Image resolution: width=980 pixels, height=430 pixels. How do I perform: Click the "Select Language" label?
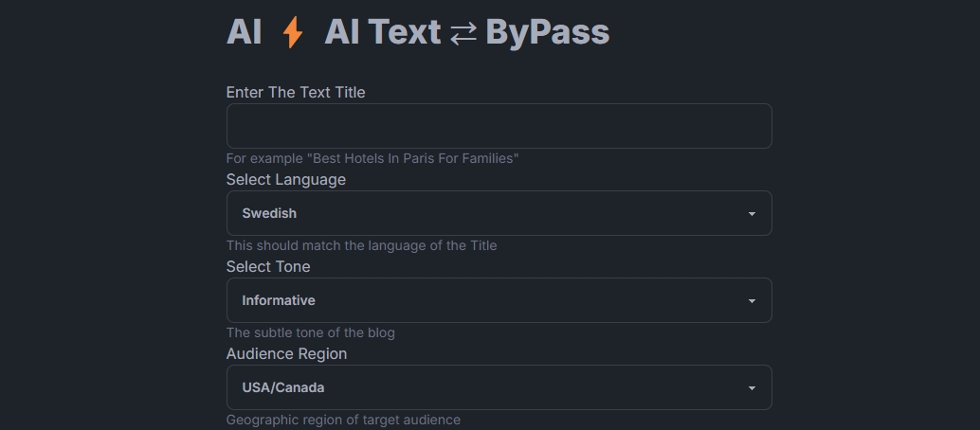click(286, 179)
